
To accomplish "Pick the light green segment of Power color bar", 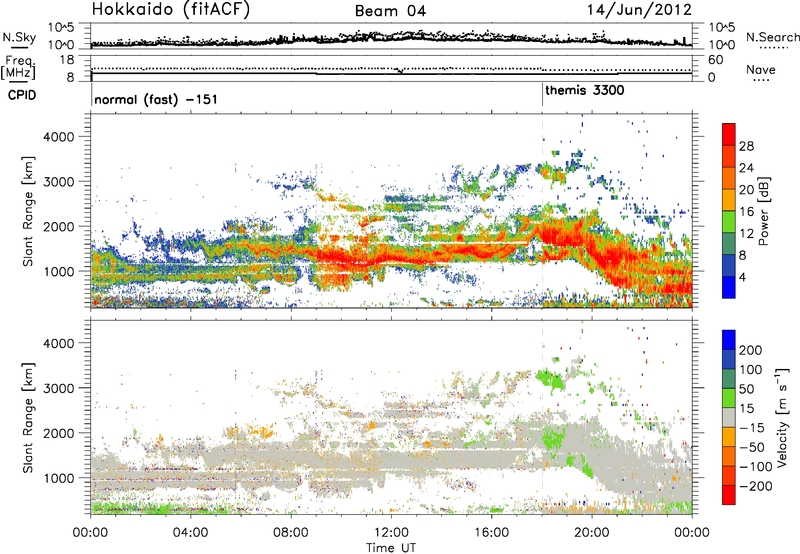I will [x=729, y=222].
